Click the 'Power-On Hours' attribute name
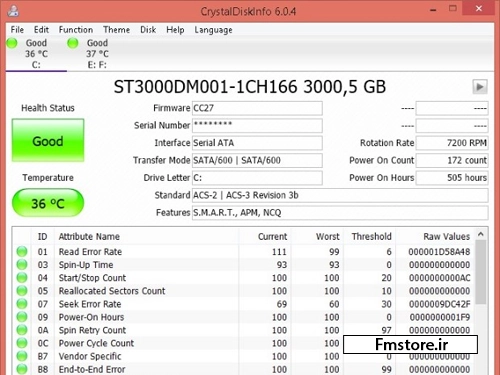This screenshot has height=375, width=500. [91, 317]
